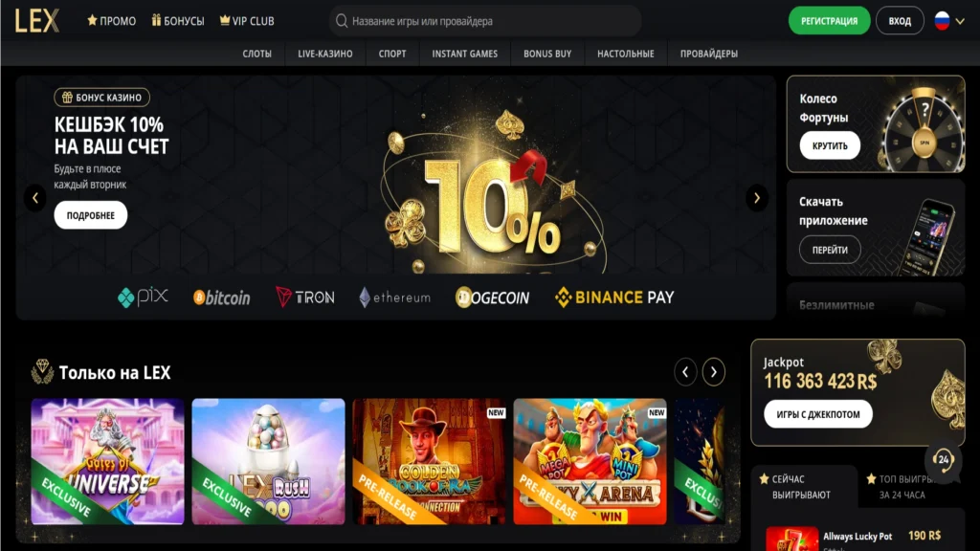Open VIP CLUB crown link
980x551 pixels.
pyautogui.click(x=247, y=21)
